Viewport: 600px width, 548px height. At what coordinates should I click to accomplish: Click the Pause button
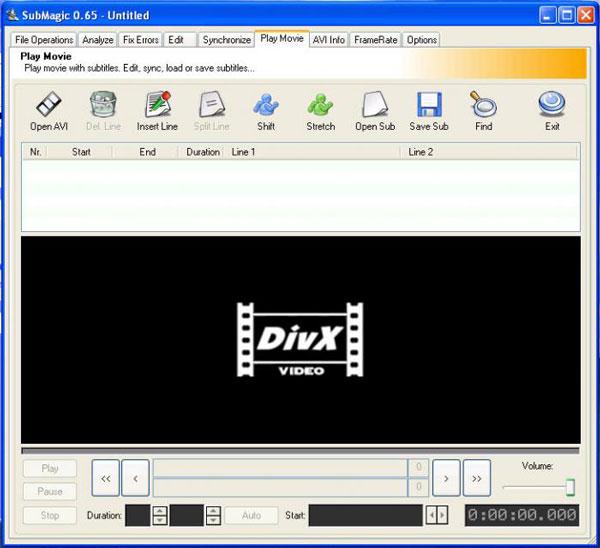[50, 492]
